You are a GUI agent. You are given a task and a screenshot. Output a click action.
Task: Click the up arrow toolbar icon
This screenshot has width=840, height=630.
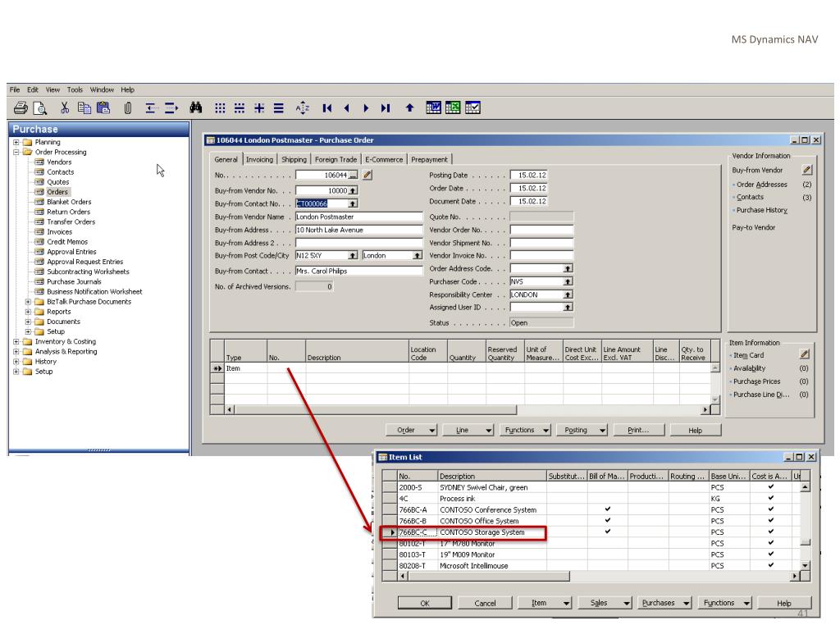[x=410, y=107]
